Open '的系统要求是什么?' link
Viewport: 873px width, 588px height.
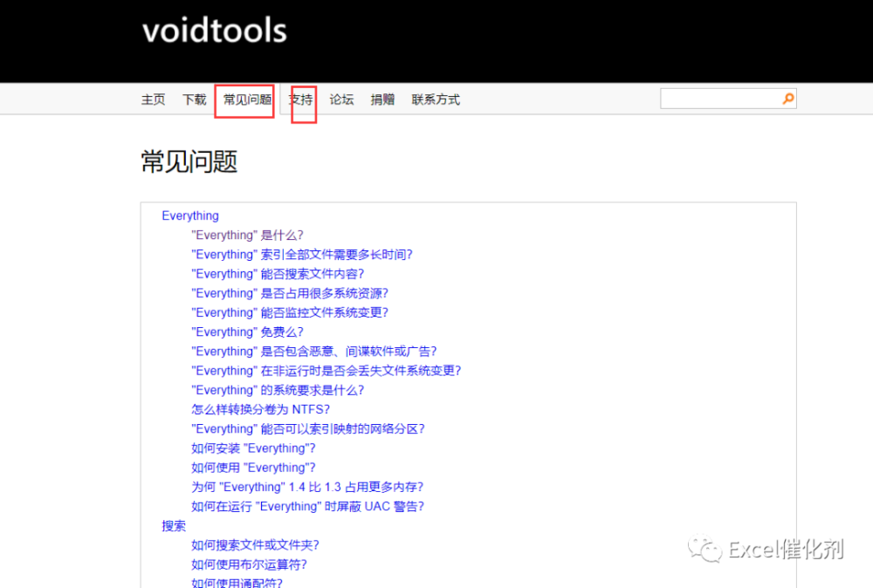278,391
